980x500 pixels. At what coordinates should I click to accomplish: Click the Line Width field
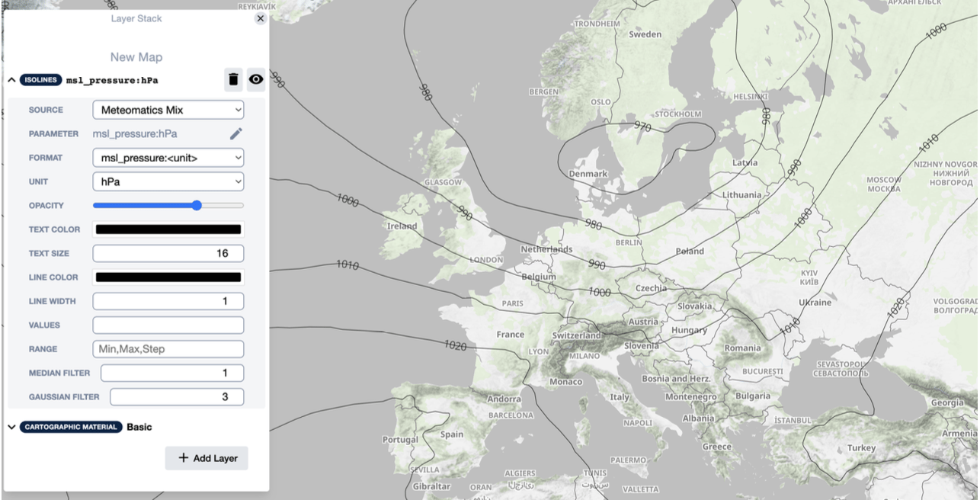pos(168,301)
